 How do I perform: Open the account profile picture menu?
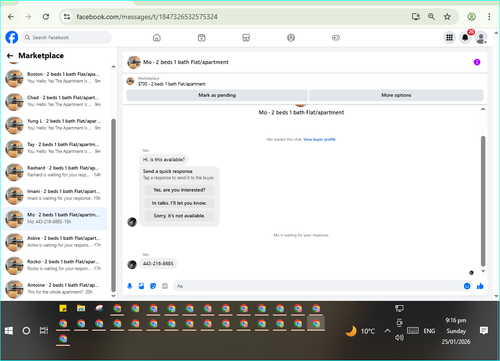pyautogui.click(x=481, y=38)
